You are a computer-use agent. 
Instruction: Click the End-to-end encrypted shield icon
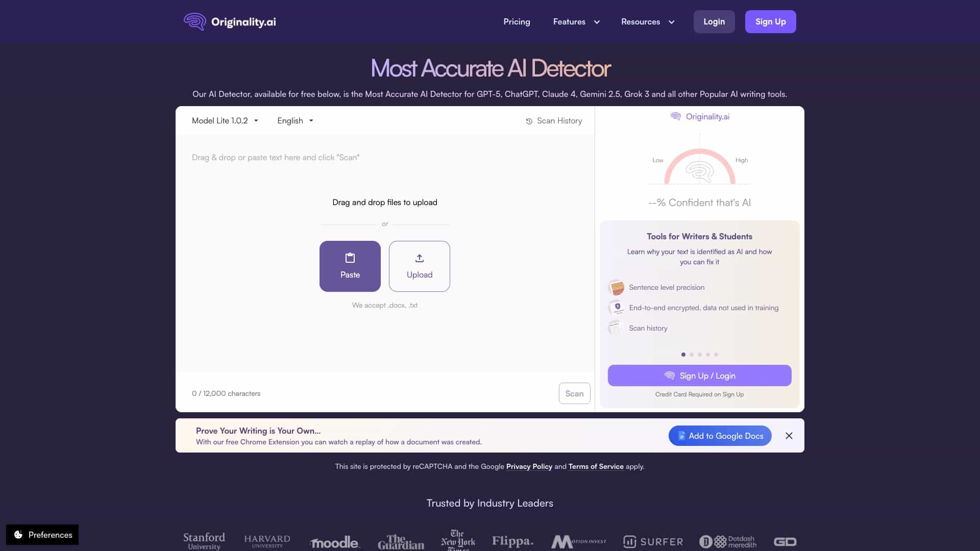tap(616, 308)
